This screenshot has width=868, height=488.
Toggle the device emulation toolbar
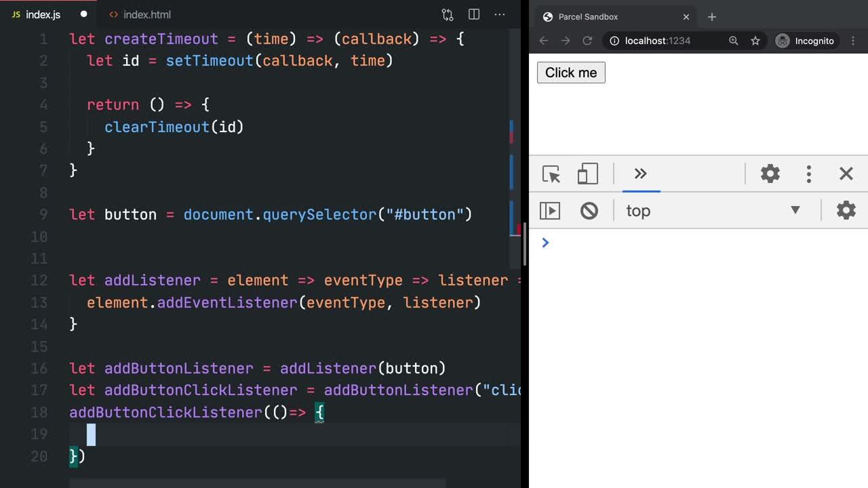(x=587, y=174)
